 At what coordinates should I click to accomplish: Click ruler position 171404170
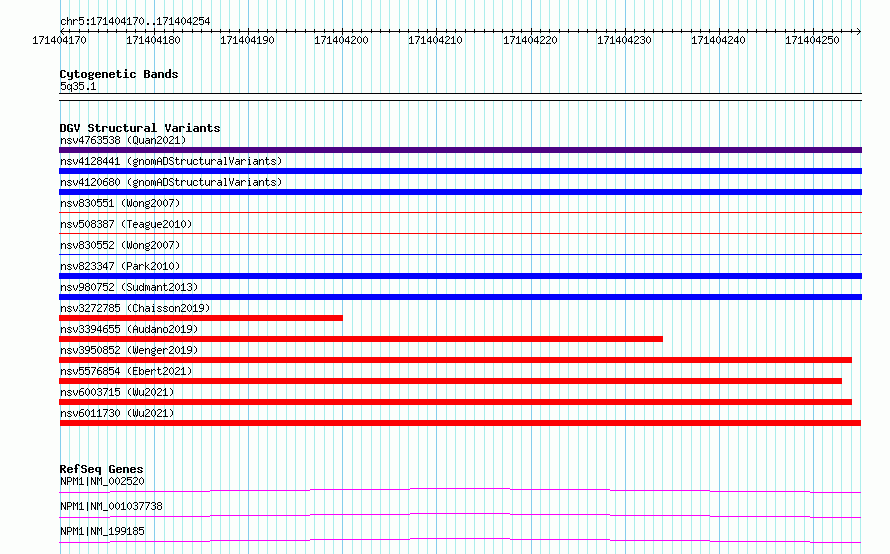pos(60,40)
